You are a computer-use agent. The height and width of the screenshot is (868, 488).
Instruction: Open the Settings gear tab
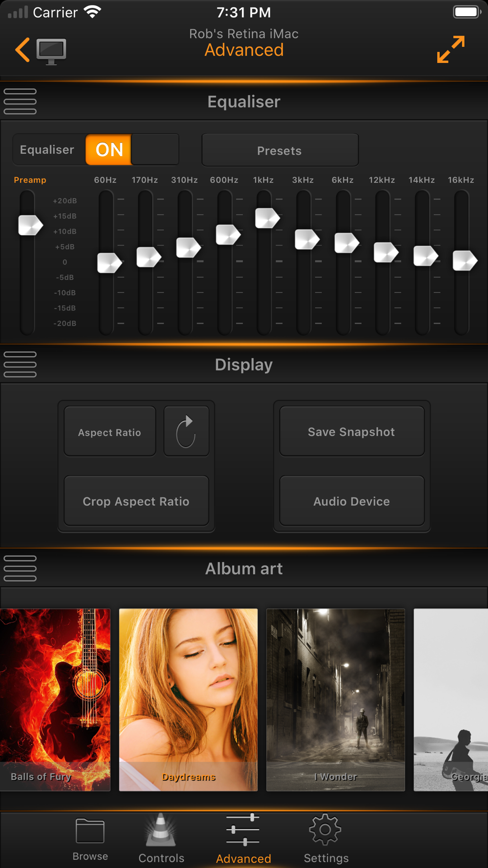(x=326, y=839)
